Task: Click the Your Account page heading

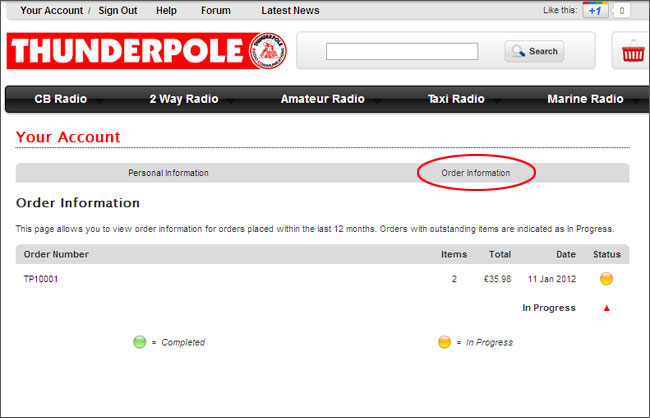Action: click(x=68, y=137)
